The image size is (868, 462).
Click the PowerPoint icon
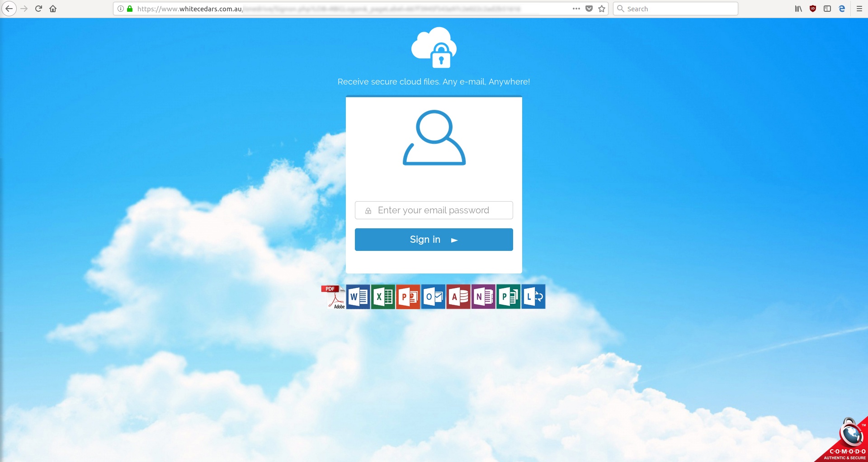click(x=408, y=297)
